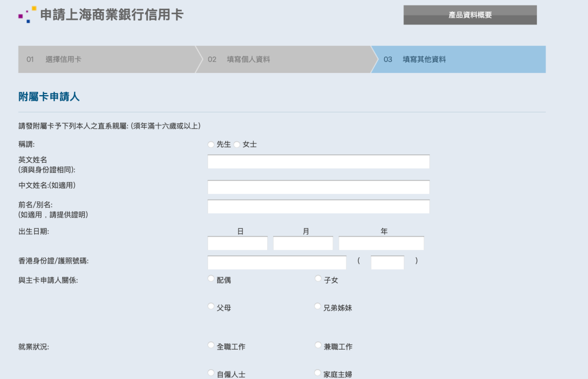This screenshot has width=588, height=379.
Task: Click the ID check digit field in brackets
Action: coord(388,263)
